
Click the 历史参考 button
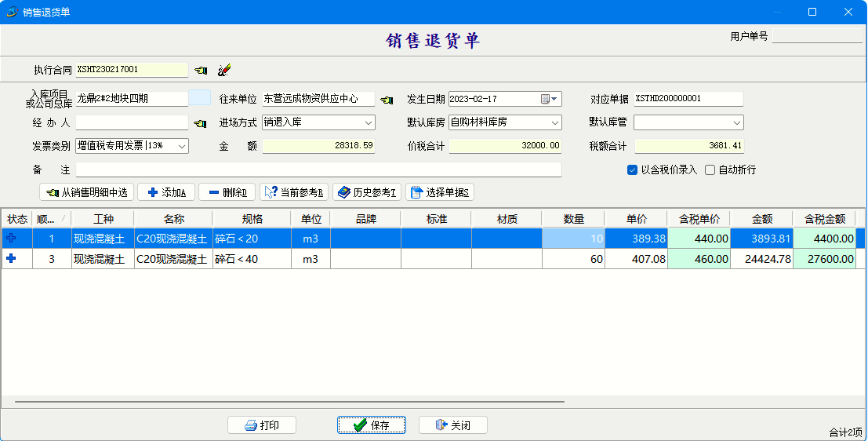pyautogui.click(x=367, y=192)
